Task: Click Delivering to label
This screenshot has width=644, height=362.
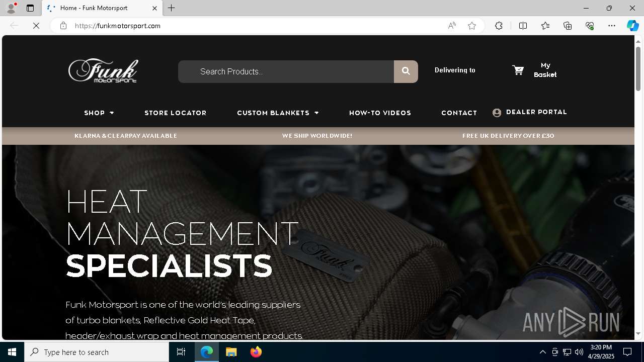Action: pyautogui.click(x=455, y=70)
